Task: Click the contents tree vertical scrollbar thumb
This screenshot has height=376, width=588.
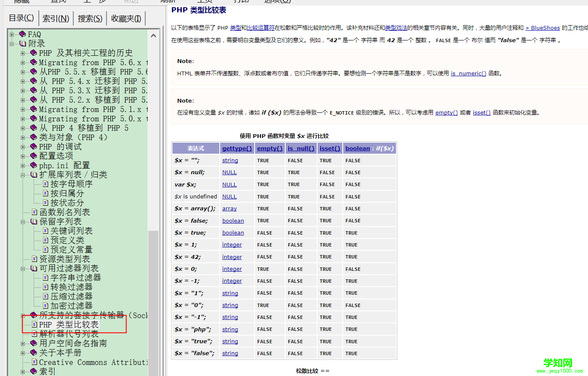Action: (153, 303)
